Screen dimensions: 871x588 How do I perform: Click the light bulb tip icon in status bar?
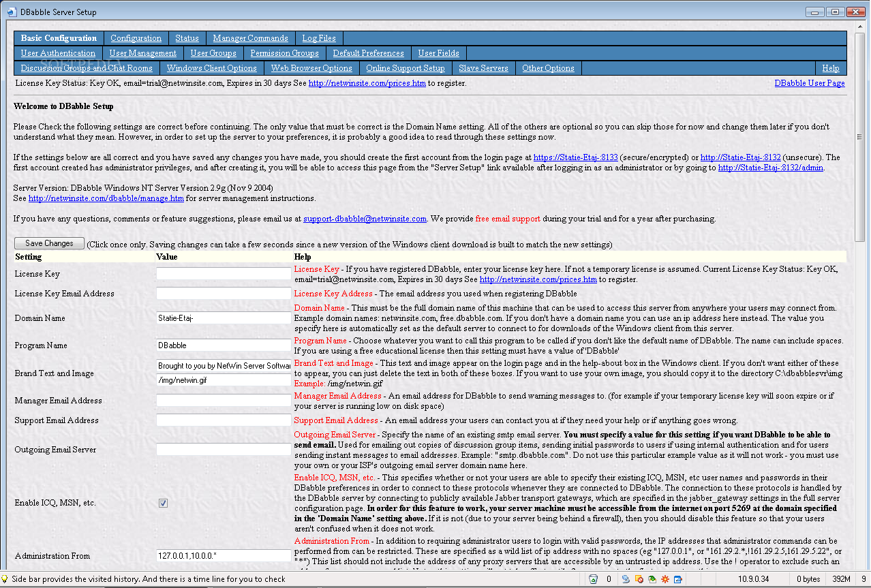[x=5, y=579]
